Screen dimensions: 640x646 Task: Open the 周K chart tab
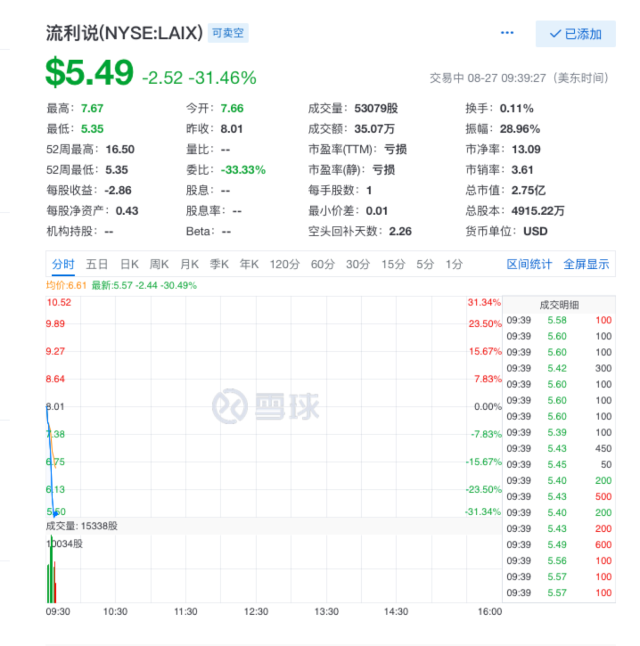click(x=159, y=264)
